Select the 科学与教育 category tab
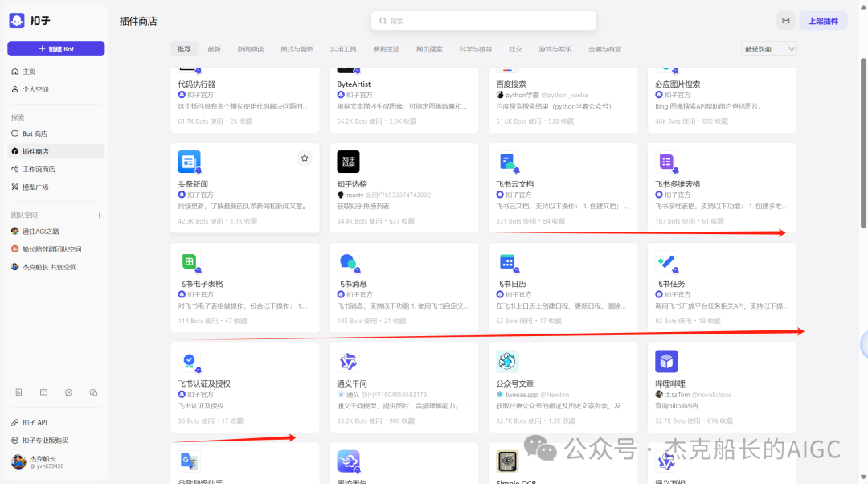The height and width of the screenshot is (484, 868). [x=476, y=49]
